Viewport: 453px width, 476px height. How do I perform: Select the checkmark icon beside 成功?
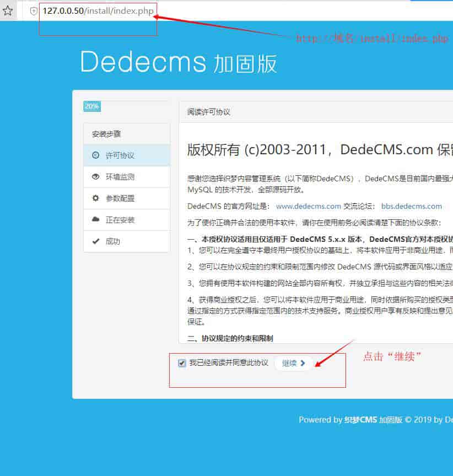point(95,241)
